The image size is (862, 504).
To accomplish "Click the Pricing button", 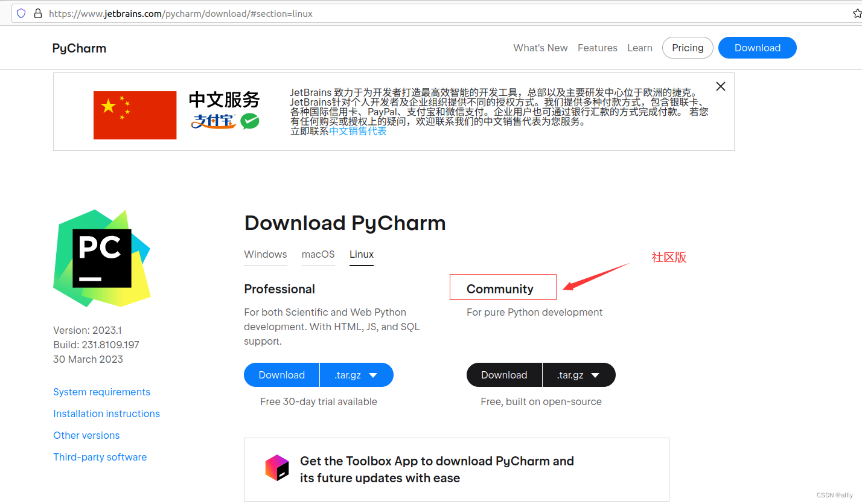I will [688, 48].
